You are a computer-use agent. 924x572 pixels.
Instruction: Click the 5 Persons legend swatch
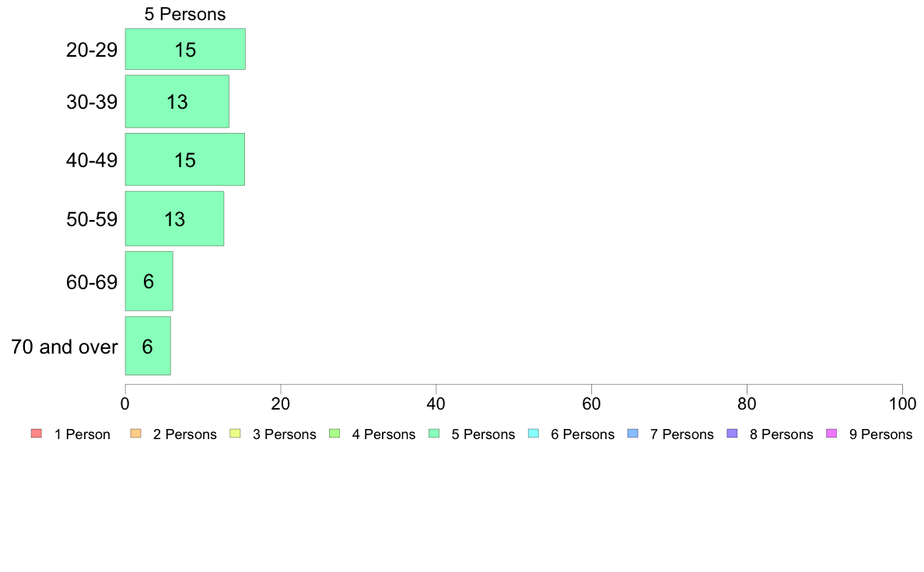pos(434,434)
